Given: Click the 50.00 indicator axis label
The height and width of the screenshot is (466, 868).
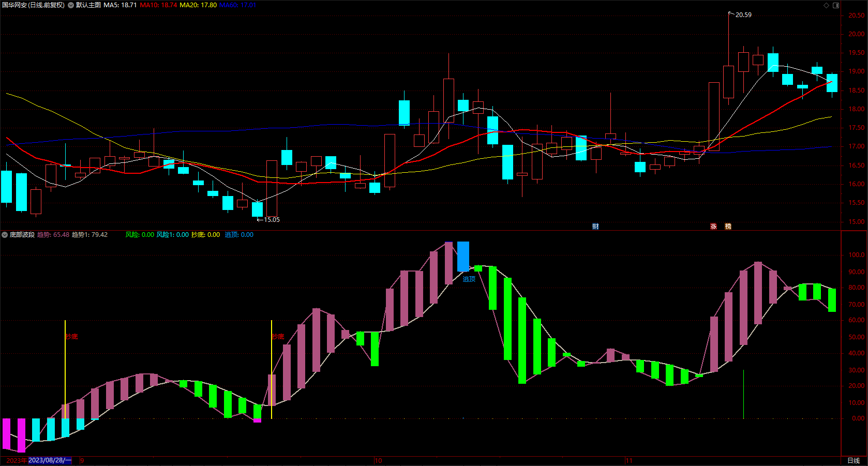Looking at the screenshot, I should [x=856, y=337].
